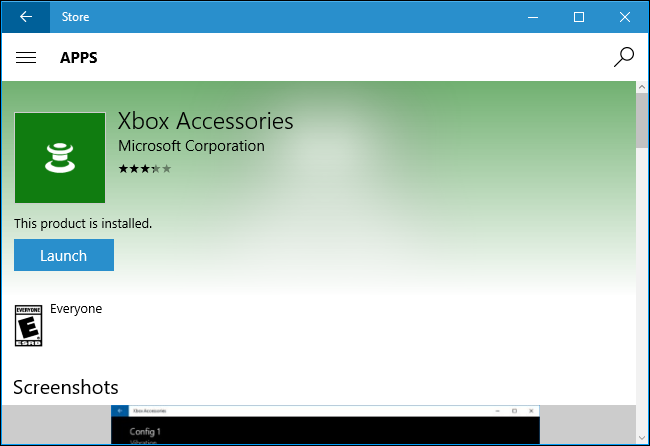Open search with the magnifier icon
Viewport: 650px width, 446px height.
coord(623,57)
